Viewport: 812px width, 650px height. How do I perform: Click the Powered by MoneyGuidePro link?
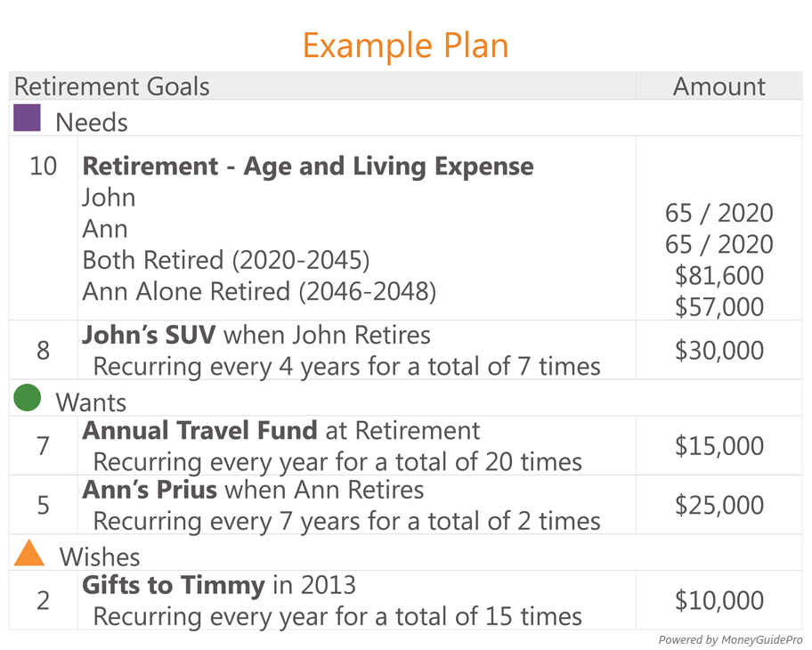pyautogui.click(x=730, y=640)
